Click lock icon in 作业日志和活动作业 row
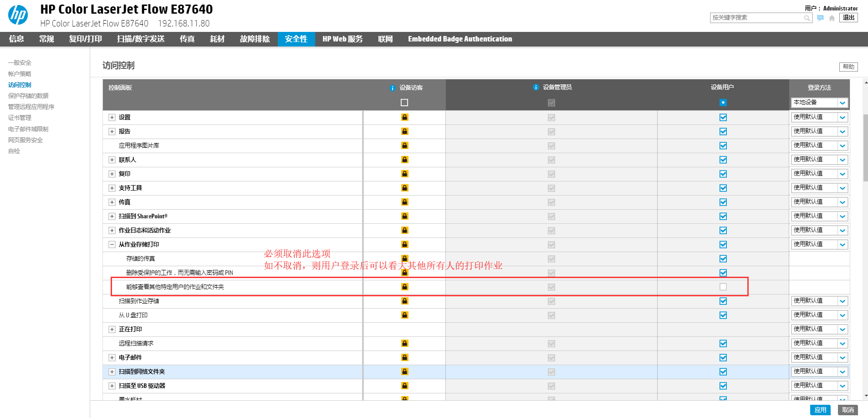Screen dimensions: 868x418 tap(404, 230)
